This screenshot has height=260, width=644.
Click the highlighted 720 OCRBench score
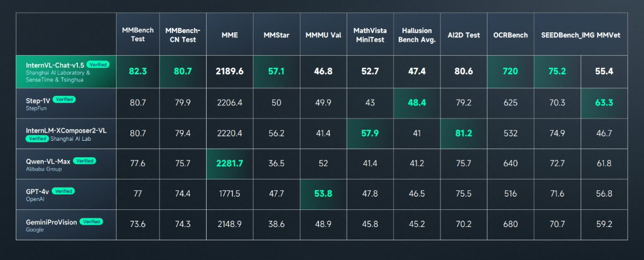coord(510,71)
